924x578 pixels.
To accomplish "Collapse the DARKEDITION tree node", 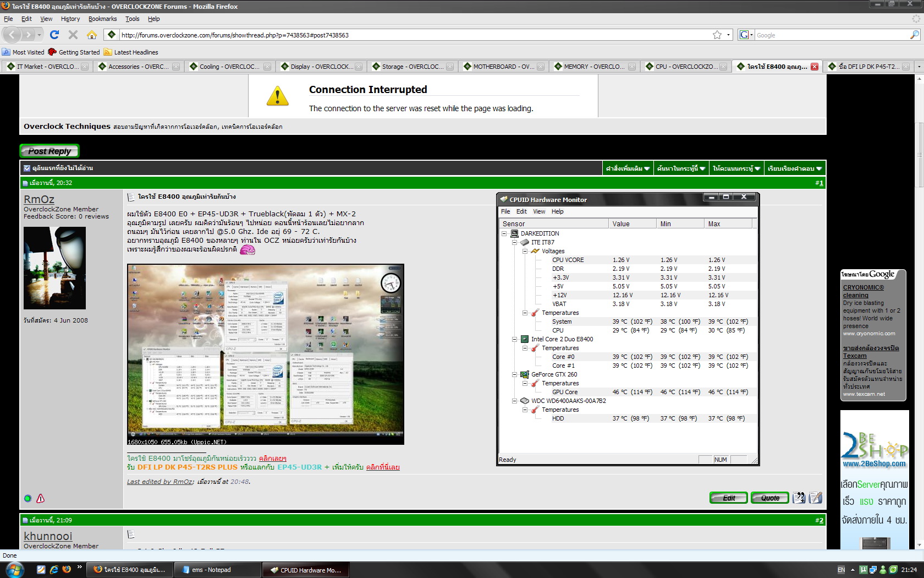I will point(504,233).
